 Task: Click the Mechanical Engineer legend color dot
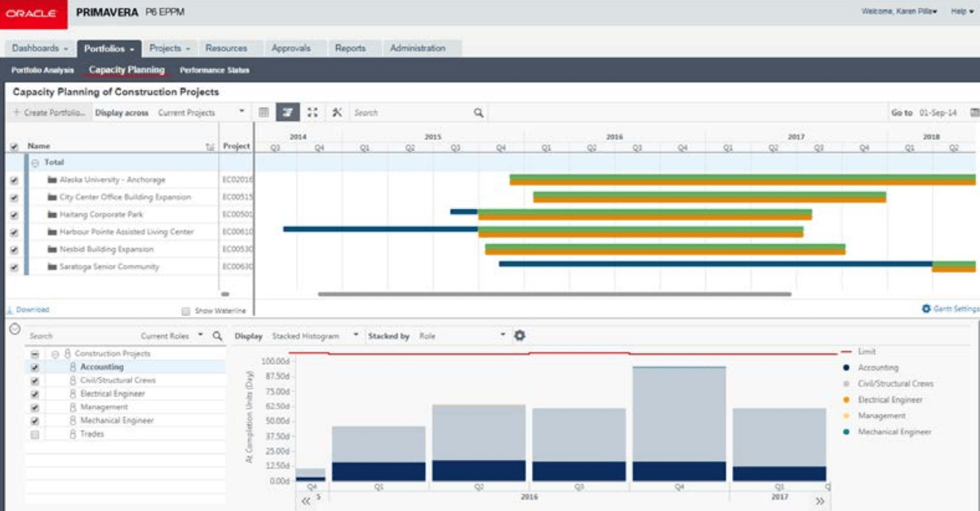tap(846, 432)
